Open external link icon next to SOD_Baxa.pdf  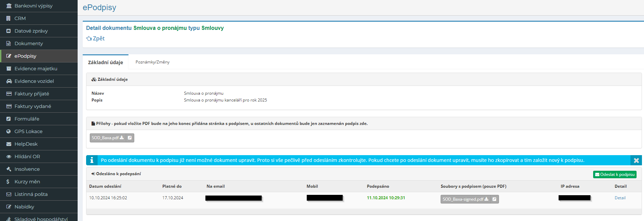tap(130, 138)
